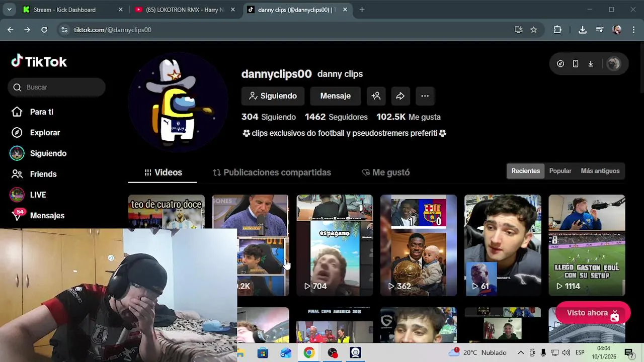The height and width of the screenshot is (362, 644).
Task: Click the download app icon in top pill
Action: (x=591, y=64)
